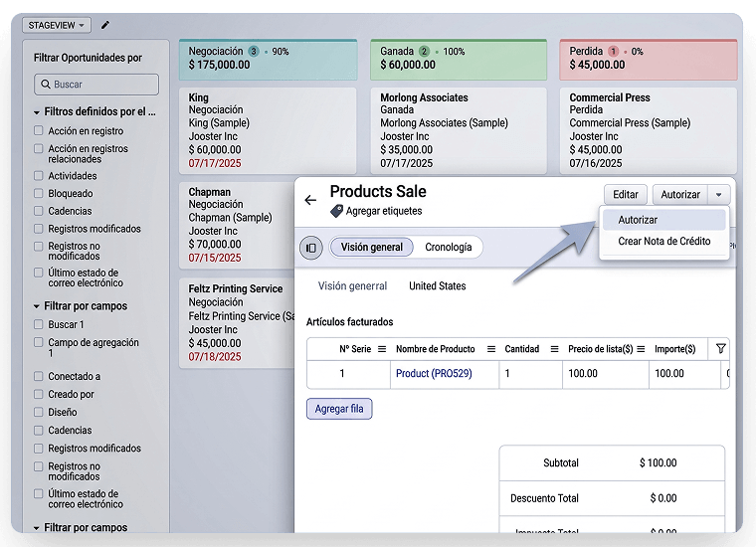The image size is (756, 547).
Task: Collapse the first Filtrar por campos section
Action: click(37, 306)
